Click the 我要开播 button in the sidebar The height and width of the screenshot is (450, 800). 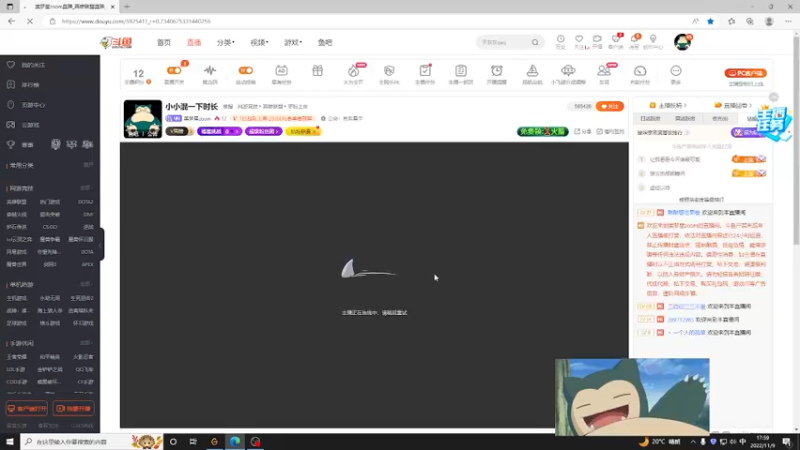pos(73,409)
